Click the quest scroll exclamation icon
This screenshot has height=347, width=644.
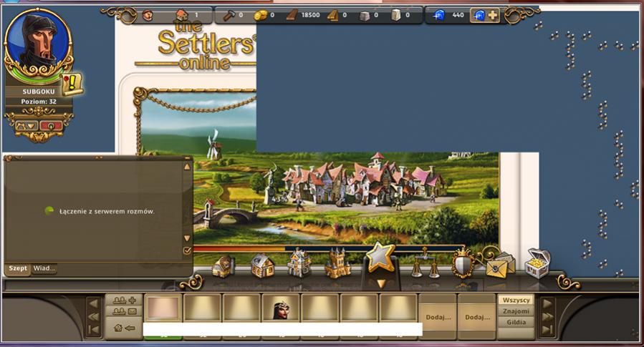72,84
